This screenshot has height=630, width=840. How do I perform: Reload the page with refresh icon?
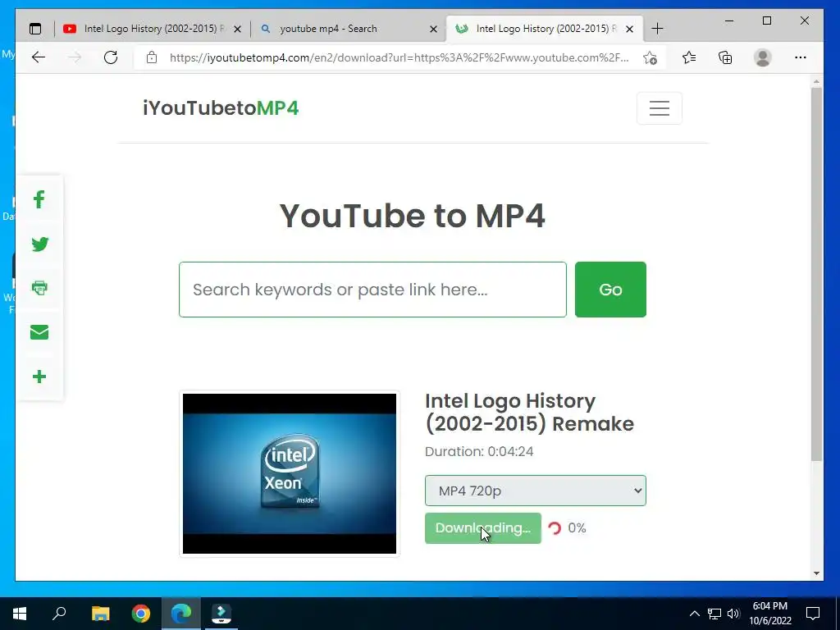pyautogui.click(x=111, y=57)
